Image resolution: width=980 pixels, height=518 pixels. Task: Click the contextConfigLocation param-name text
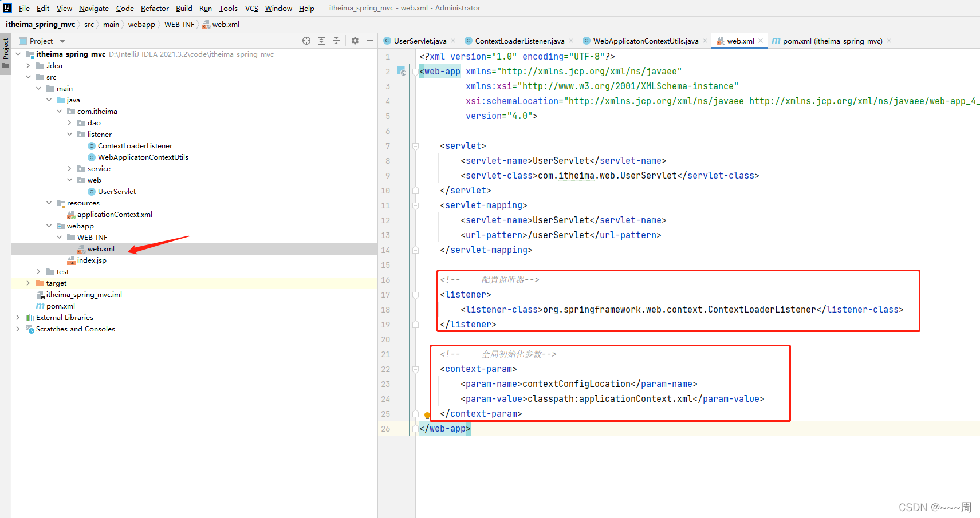(x=576, y=384)
